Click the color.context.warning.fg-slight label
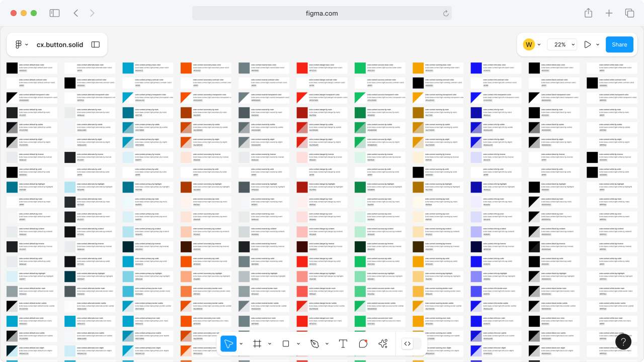 click(x=438, y=139)
